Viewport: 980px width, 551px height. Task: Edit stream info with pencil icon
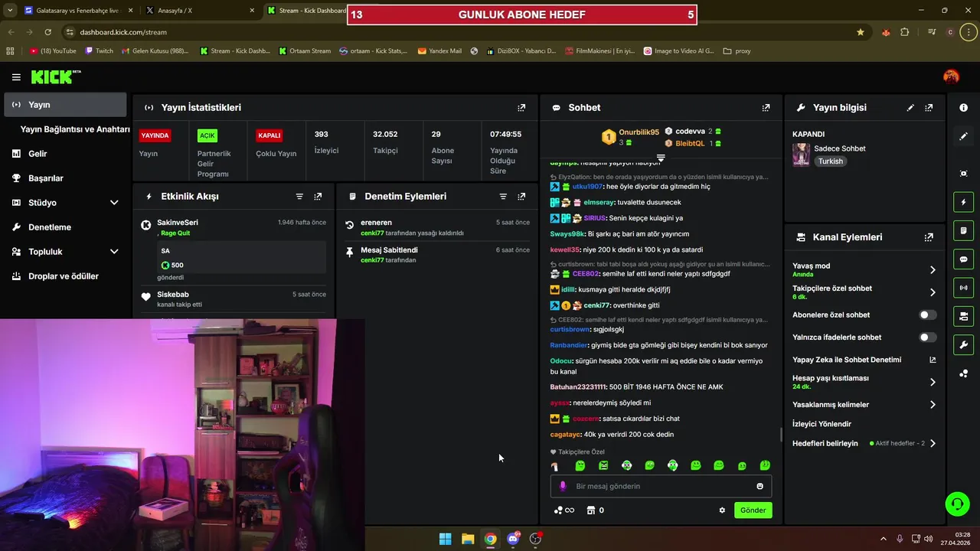click(910, 108)
